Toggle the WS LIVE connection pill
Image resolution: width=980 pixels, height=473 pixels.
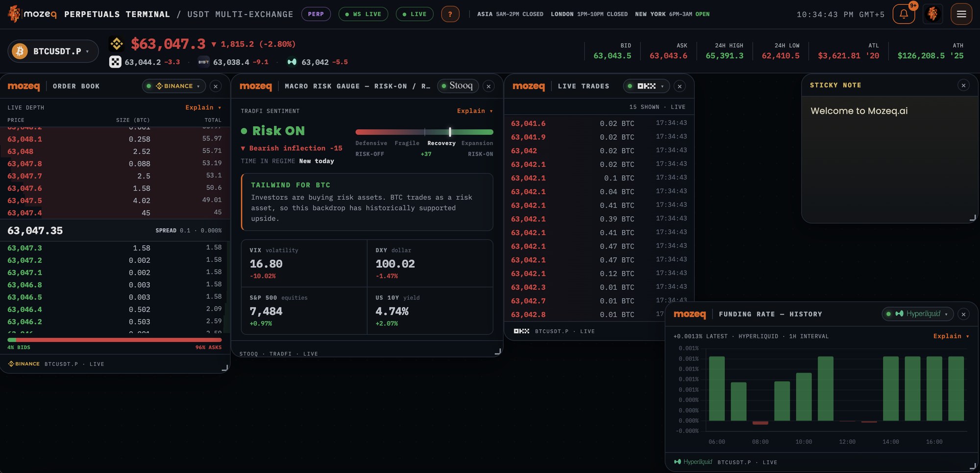click(363, 14)
